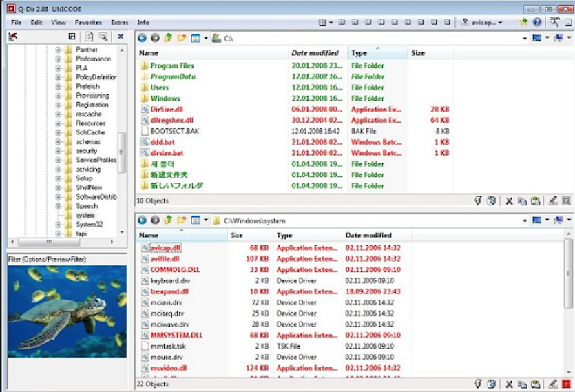Sort the top pane by its Type column
Image resolution: width=575 pixels, height=392 pixels.
point(377,53)
